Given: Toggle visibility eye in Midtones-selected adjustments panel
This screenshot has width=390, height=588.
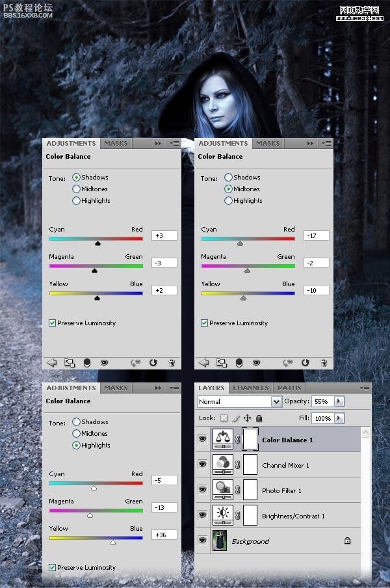Looking at the screenshot, I should [256, 363].
